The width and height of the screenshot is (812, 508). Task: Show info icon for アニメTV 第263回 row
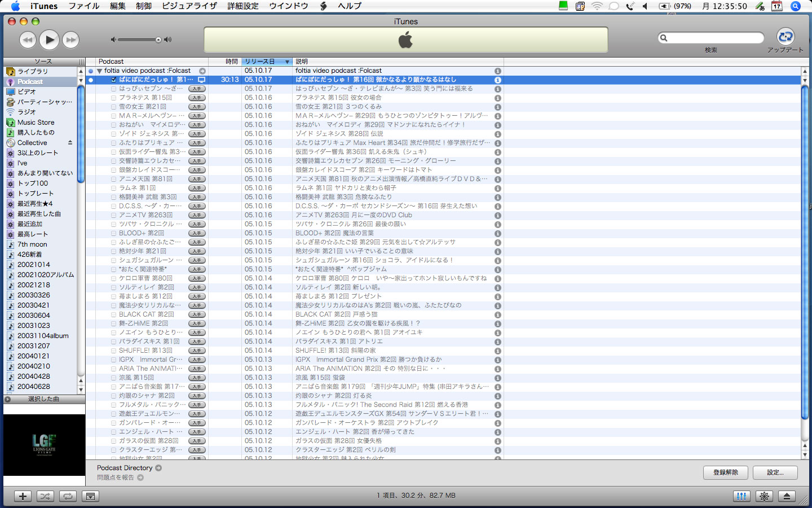[498, 216]
